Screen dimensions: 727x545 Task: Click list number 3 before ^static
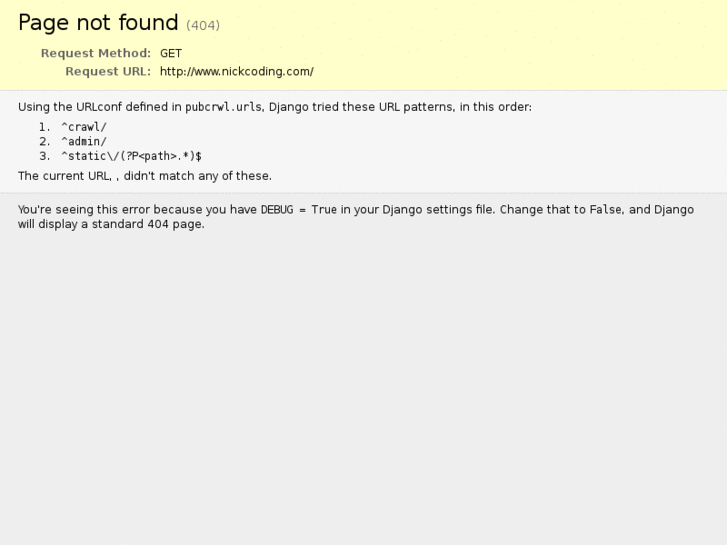tap(44, 157)
